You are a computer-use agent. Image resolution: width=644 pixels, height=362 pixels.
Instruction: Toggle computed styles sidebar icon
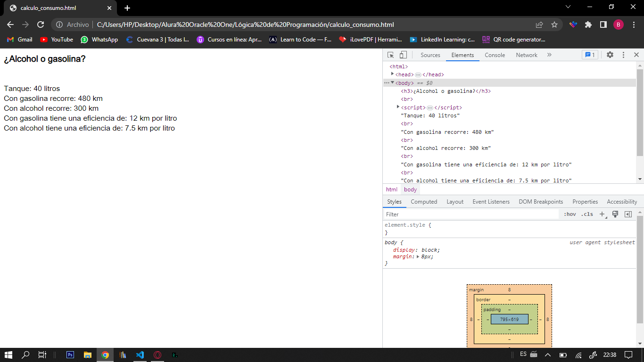(628, 214)
